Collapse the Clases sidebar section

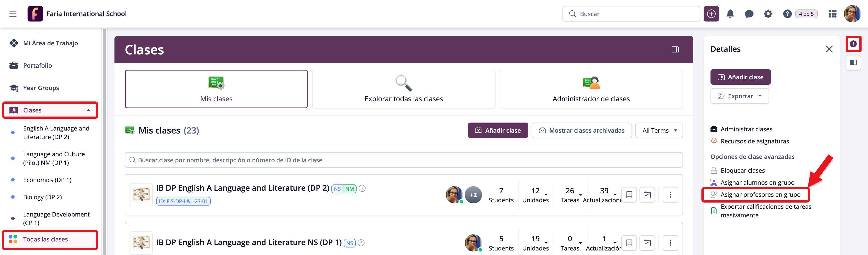[x=88, y=110]
